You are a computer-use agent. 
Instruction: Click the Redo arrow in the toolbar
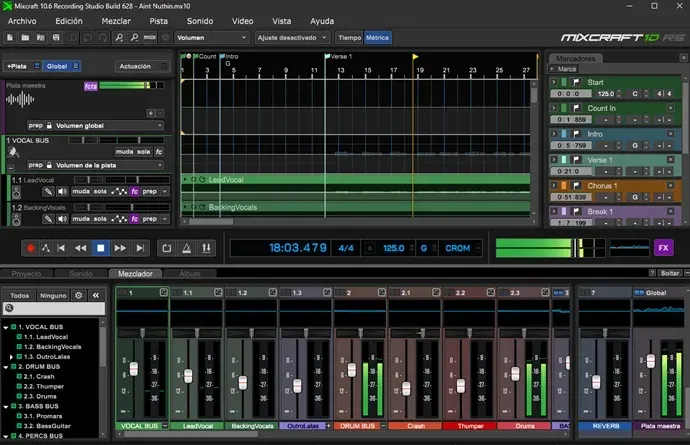click(x=103, y=38)
